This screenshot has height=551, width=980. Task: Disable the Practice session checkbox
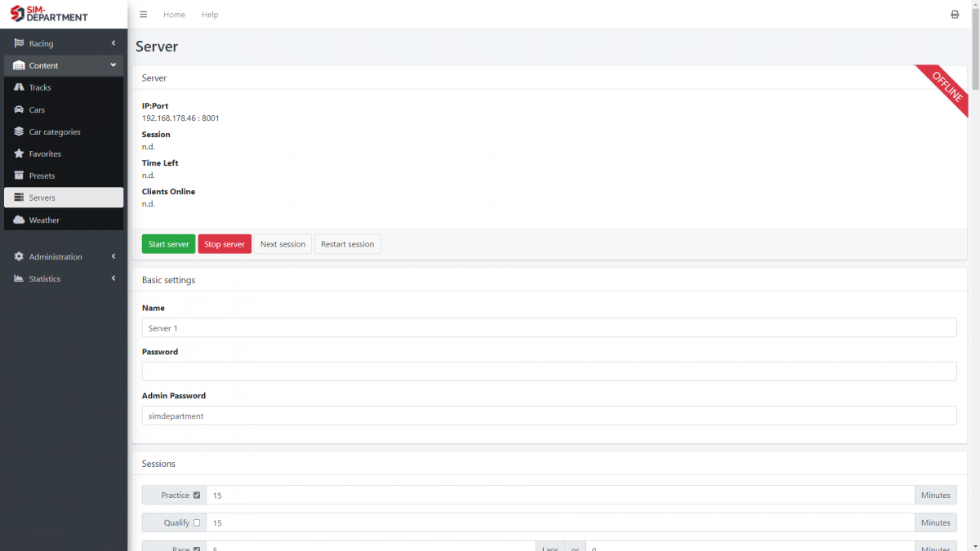pos(197,495)
